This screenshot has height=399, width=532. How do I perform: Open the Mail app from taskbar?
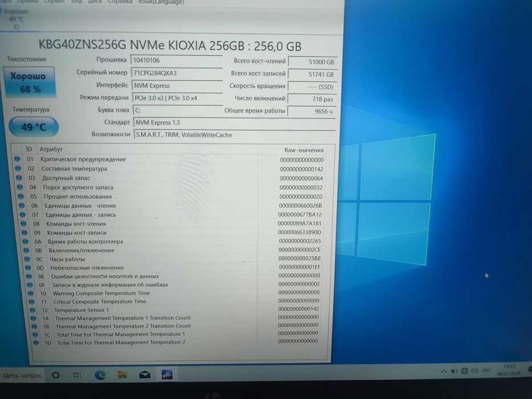(x=145, y=375)
